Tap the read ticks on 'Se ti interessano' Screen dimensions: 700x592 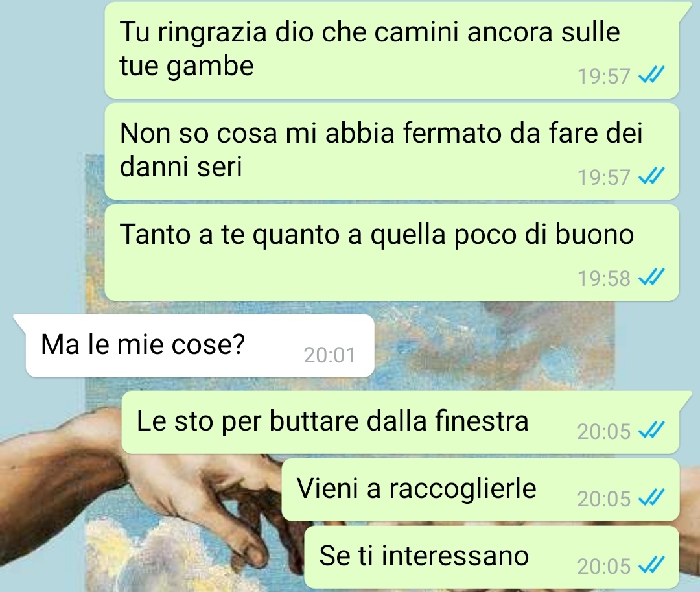coord(651,565)
